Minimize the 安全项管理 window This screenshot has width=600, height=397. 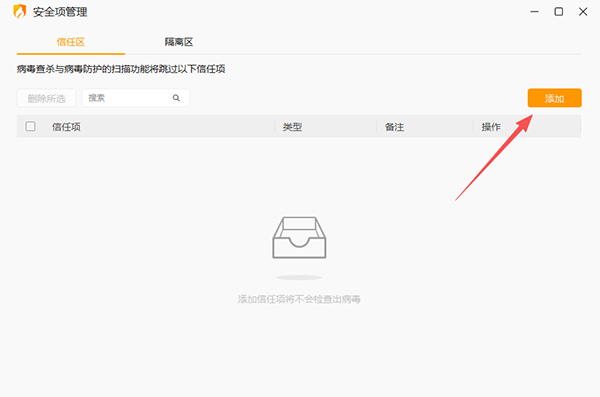coord(535,12)
